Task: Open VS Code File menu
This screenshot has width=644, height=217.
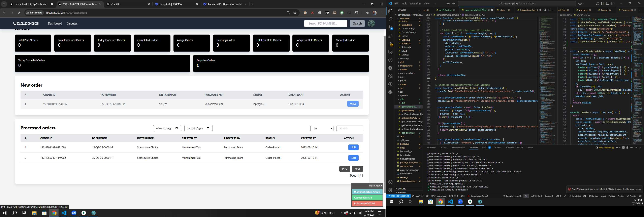Action: pyautogui.click(x=397, y=3)
